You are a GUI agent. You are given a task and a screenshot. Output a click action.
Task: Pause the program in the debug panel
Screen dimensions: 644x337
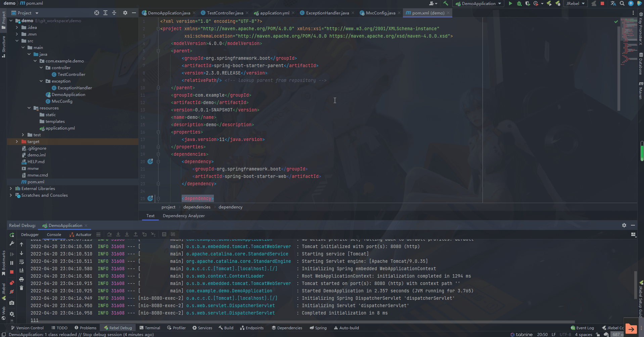tap(12, 263)
